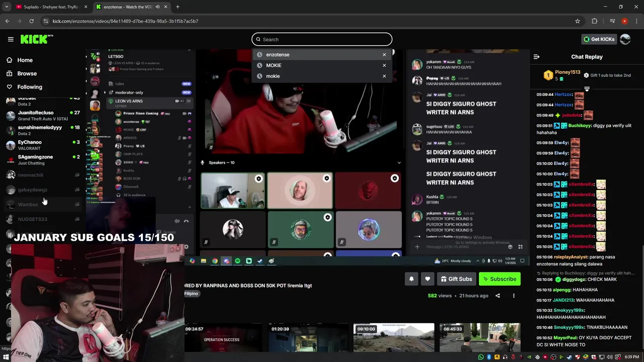Open offline channel gabaydavegz

(43, 190)
